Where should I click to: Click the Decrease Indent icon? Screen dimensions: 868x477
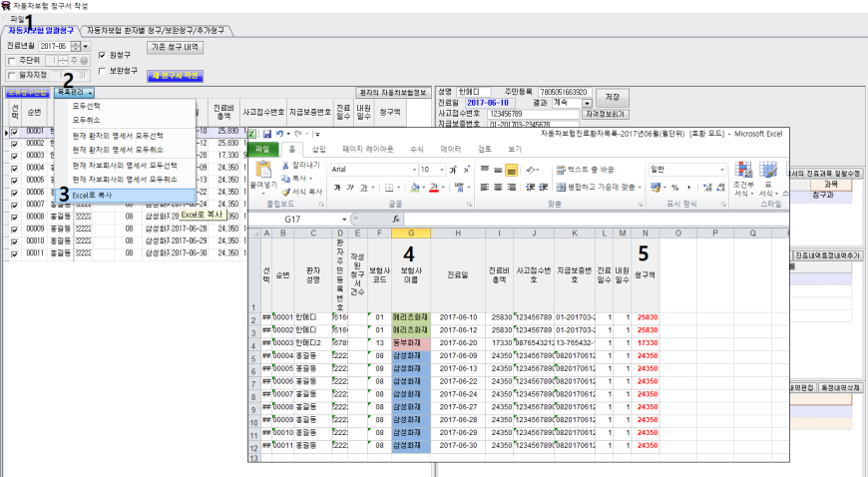[532, 188]
